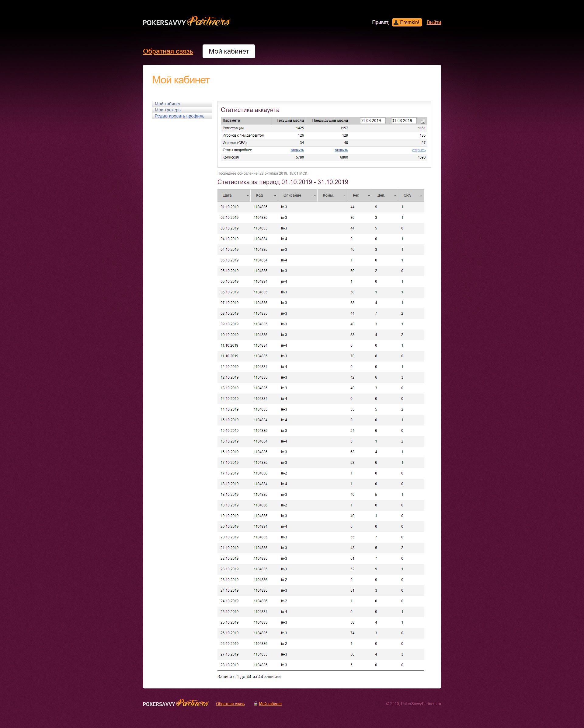Click the user avatar icon beside Eremkin
584x728 pixels.
point(396,23)
